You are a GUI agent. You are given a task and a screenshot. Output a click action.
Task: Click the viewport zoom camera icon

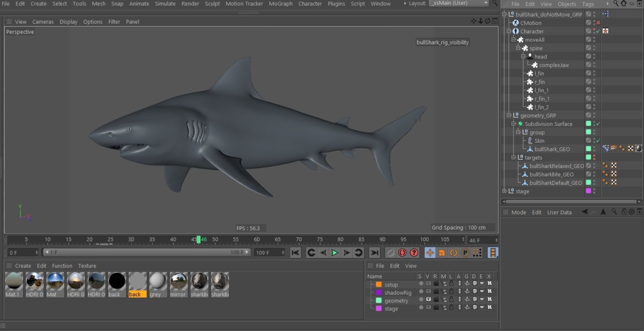tap(481, 21)
